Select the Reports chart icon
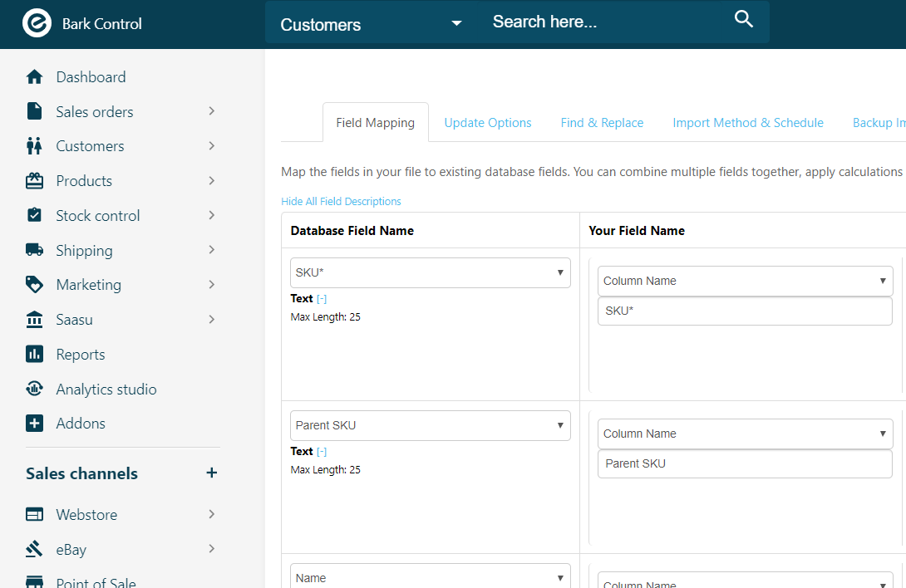The image size is (906, 588). click(35, 354)
